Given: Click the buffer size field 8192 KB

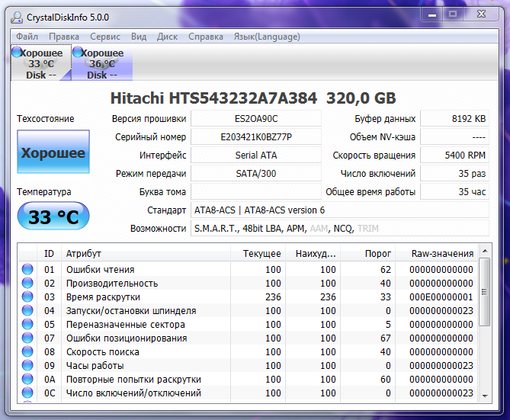Looking at the screenshot, I should 454,119.
